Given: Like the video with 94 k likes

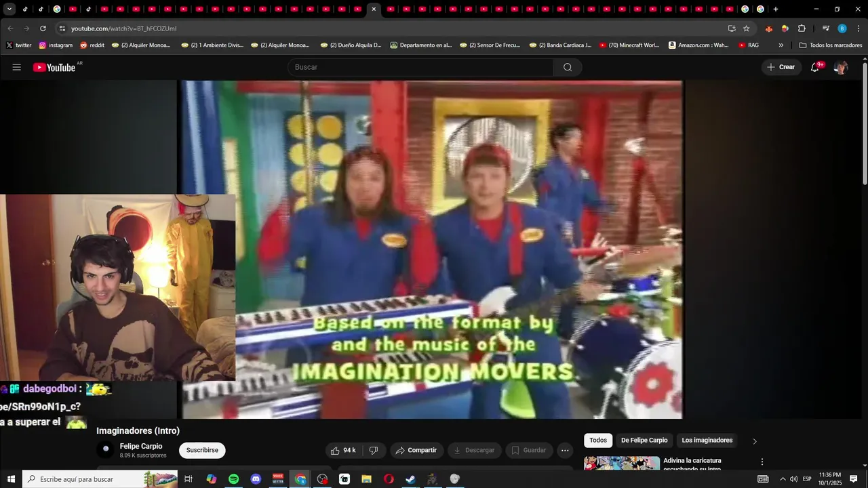Looking at the screenshot, I should click(343, 450).
